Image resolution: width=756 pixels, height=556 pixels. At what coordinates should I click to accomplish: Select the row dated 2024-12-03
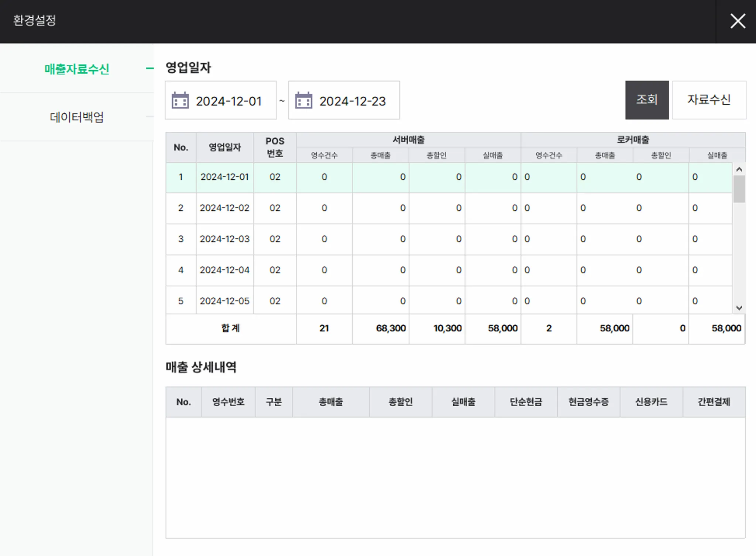click(224, 239)
